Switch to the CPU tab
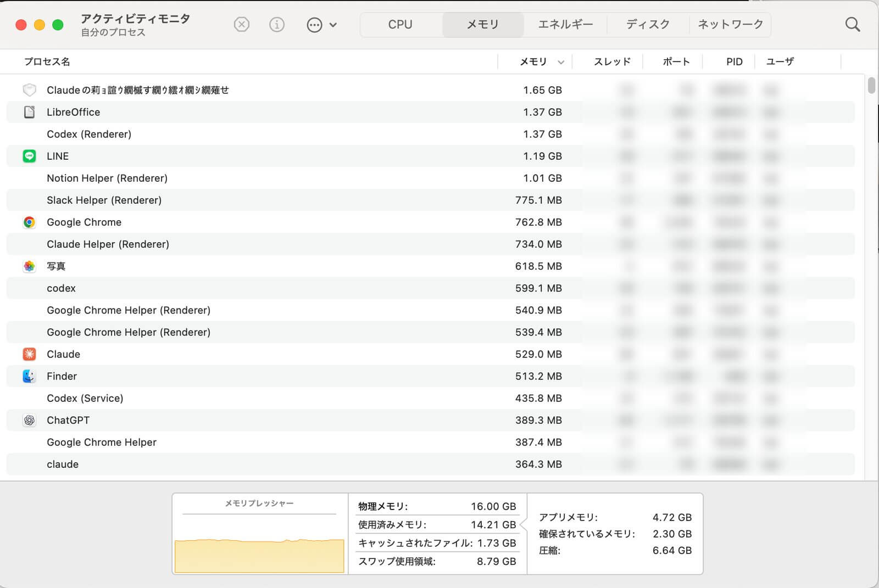The image size is (879, 588). 400,25
